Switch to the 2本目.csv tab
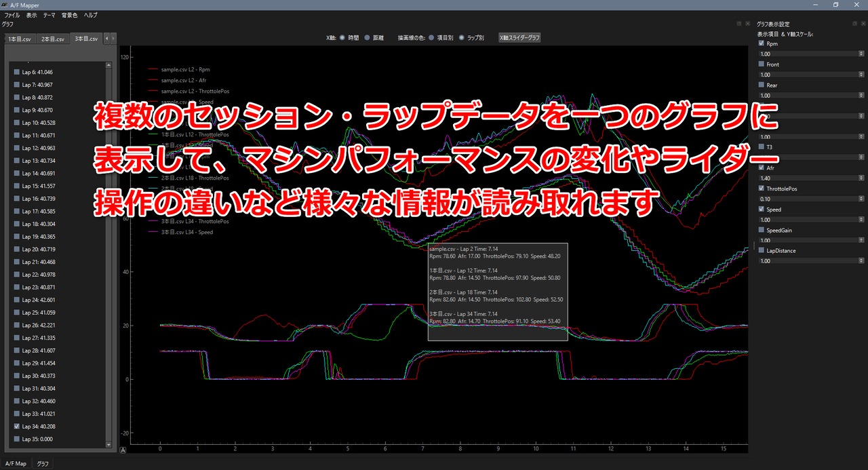Viewport: 868px width, 470px height. [52, 39]
